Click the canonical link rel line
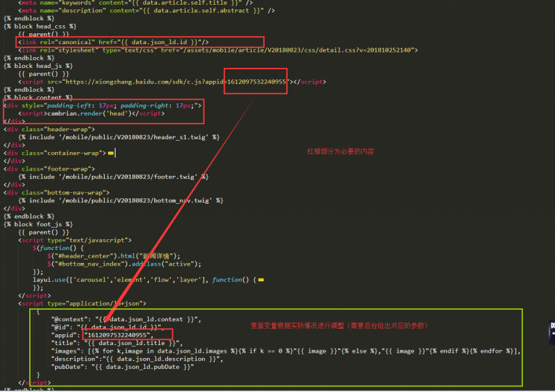This screenshot has width=555, height=392. point(114,42)
